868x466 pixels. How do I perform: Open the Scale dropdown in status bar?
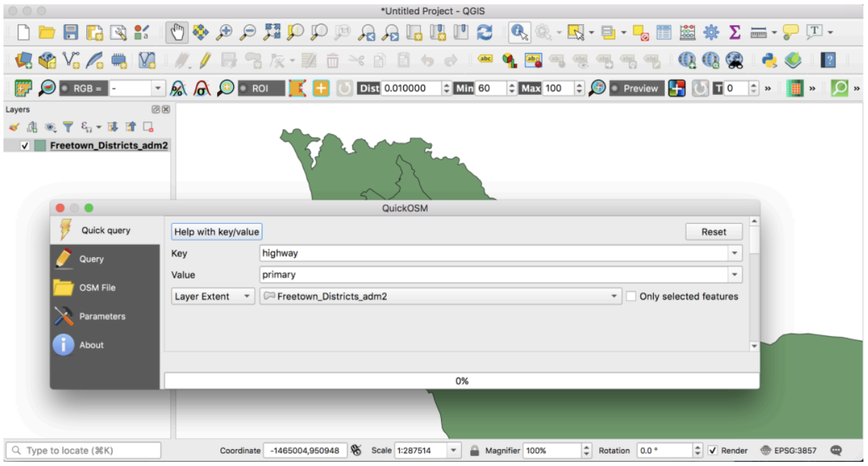(454, 451)
